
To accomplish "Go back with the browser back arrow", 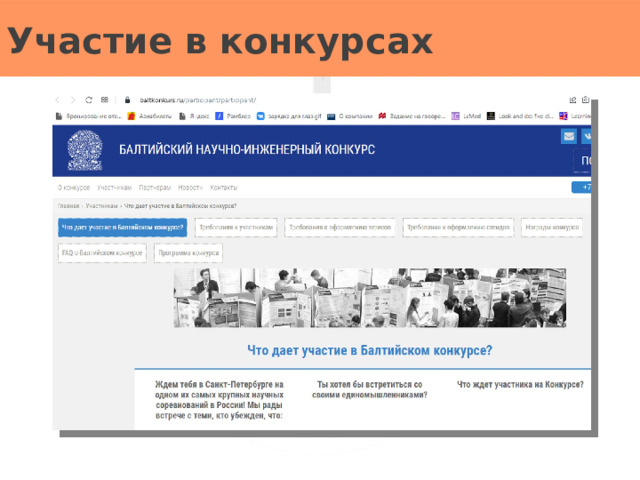I will click(57, 100).
